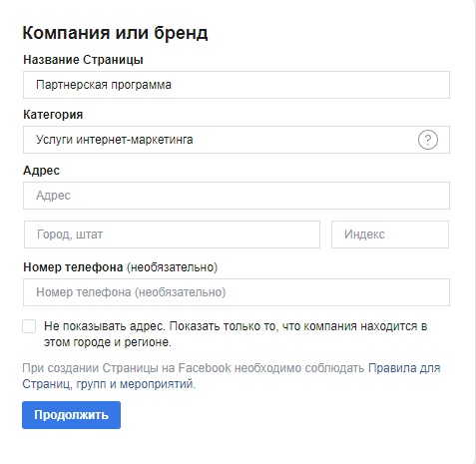The image size is (476, 464).
Task: Focus the empty Адрес input field
Action: coord(237,196)
